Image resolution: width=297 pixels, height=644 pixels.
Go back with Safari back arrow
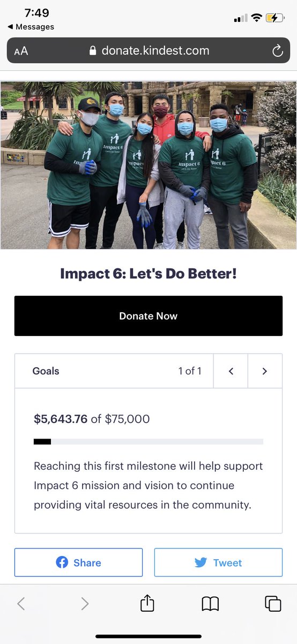(x=21, y=604)
